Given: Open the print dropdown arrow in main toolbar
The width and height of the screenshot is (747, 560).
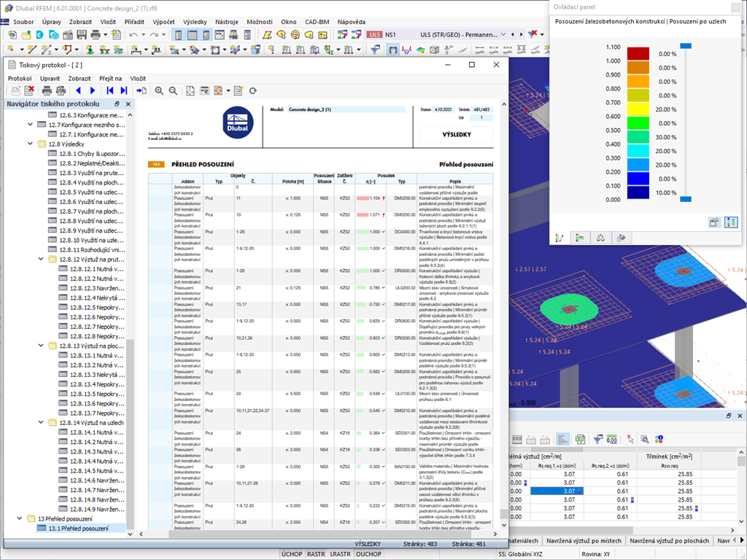Looking at the screenshot, I should [x=106, y=35].
